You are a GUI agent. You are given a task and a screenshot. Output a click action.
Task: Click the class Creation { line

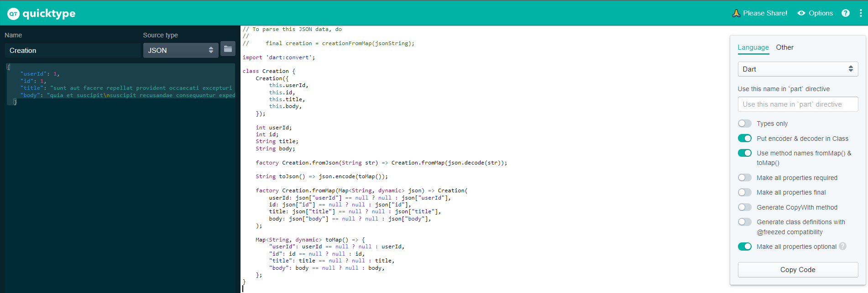269,71
